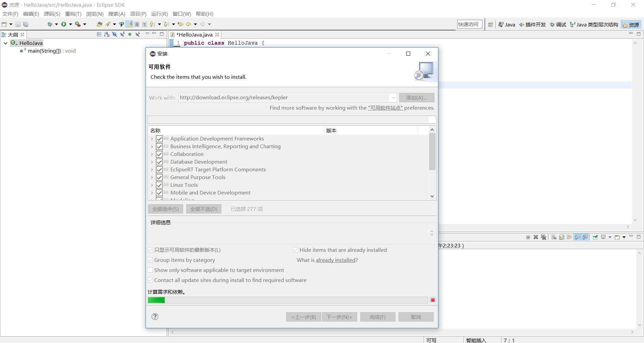
Task: Switch to the Java perspective
Action: 506,24
